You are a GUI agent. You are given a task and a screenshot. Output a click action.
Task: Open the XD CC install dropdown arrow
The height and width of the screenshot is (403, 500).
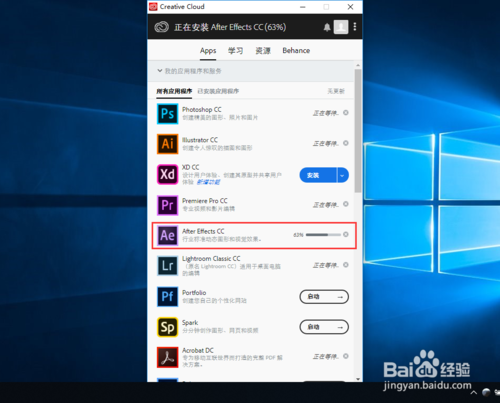(343, 175)
